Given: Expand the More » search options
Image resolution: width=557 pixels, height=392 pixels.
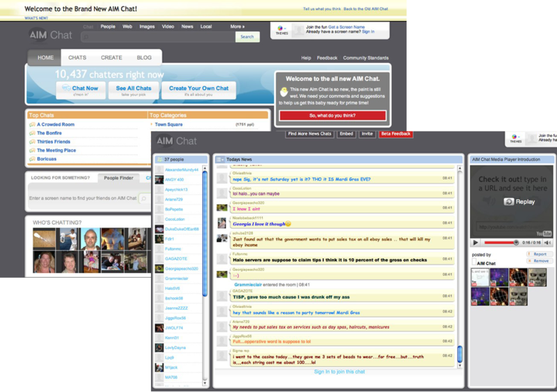Looking at the screenshot, I should [x=237, y=26].
